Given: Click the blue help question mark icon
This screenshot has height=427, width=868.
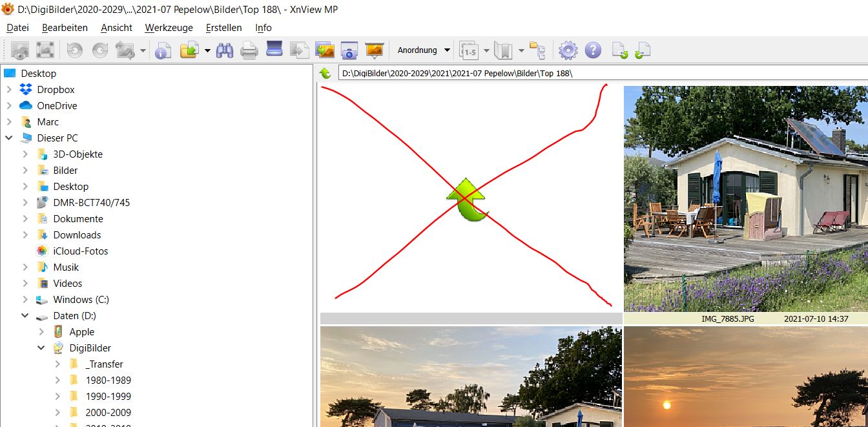Looking at the screenshot, I should coord(593,50).
